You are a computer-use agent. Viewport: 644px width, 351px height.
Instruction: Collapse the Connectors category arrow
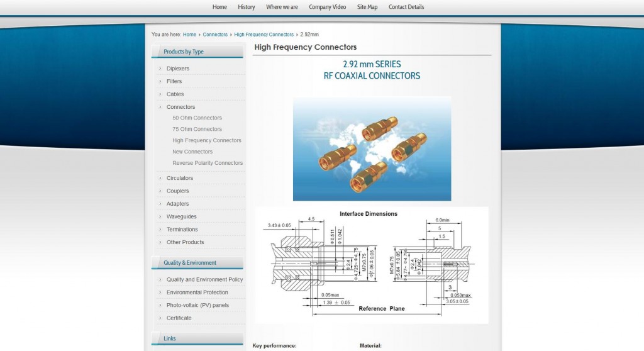click(x=160, y=107)
